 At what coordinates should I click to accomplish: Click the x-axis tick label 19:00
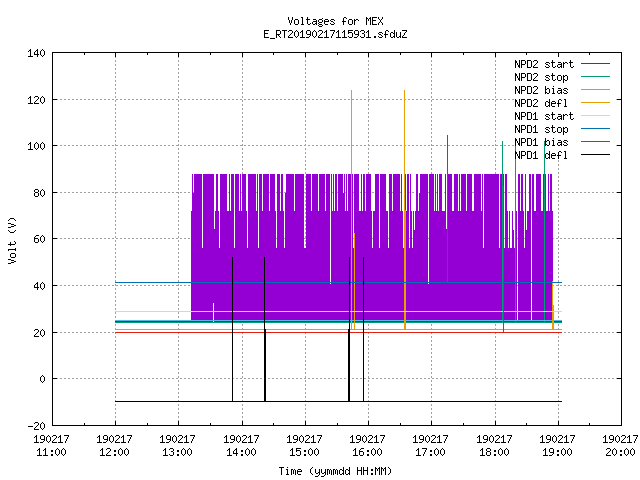[557, 452]
